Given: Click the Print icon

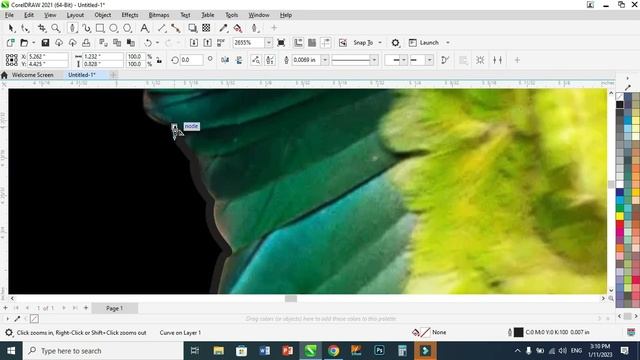Looking at the screenshot, I should tap(86, 42).
